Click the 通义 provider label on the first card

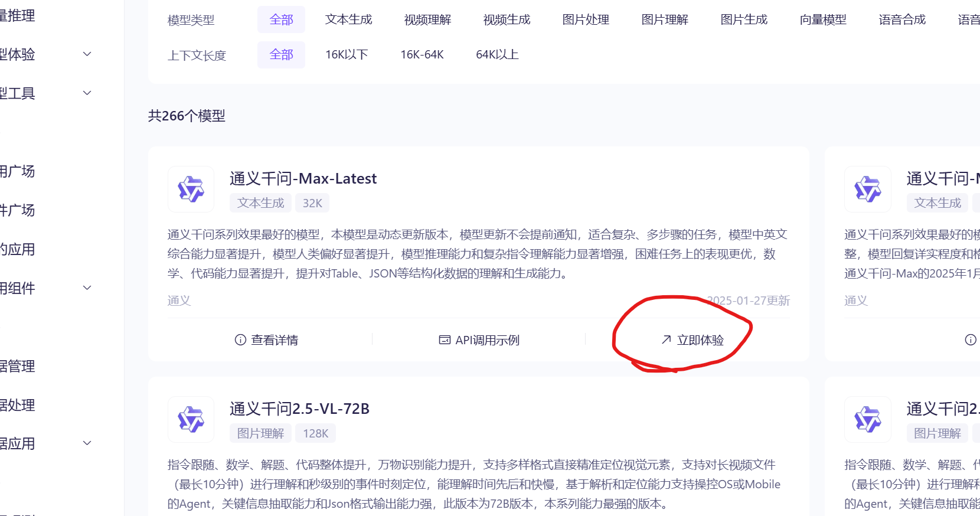point(179,301)
